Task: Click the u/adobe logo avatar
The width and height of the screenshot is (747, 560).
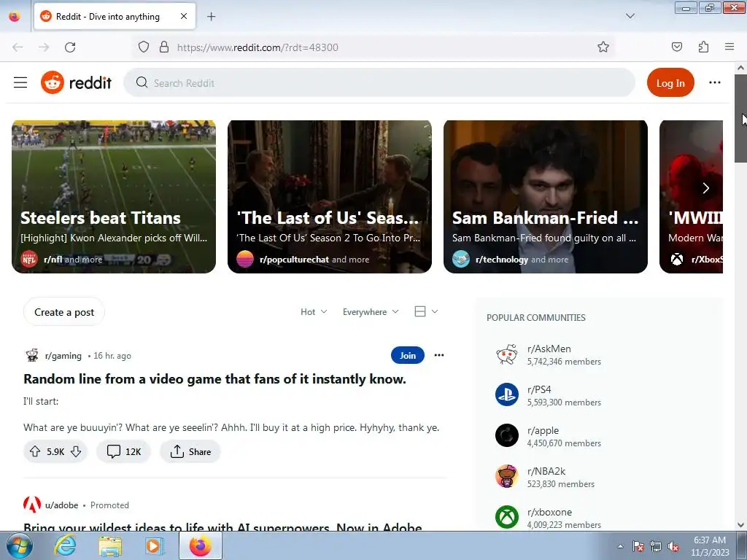Action: pyautogui.click(x=32, y=505)
